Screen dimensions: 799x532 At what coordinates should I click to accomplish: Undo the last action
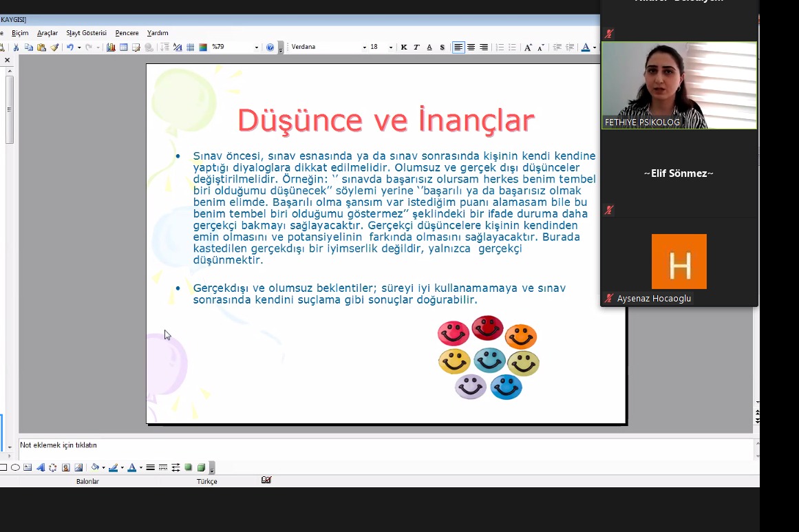(x=70, y=47)
